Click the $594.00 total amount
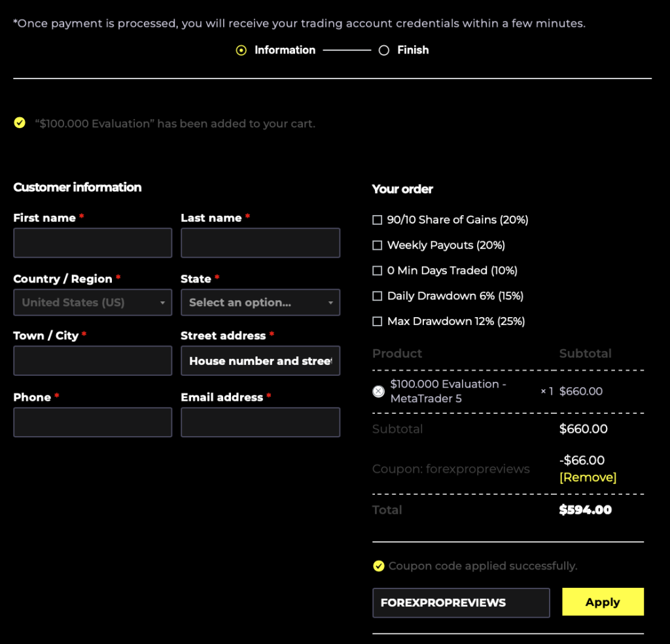This screenshot has width=670, height=644. (x=586, y=509)
